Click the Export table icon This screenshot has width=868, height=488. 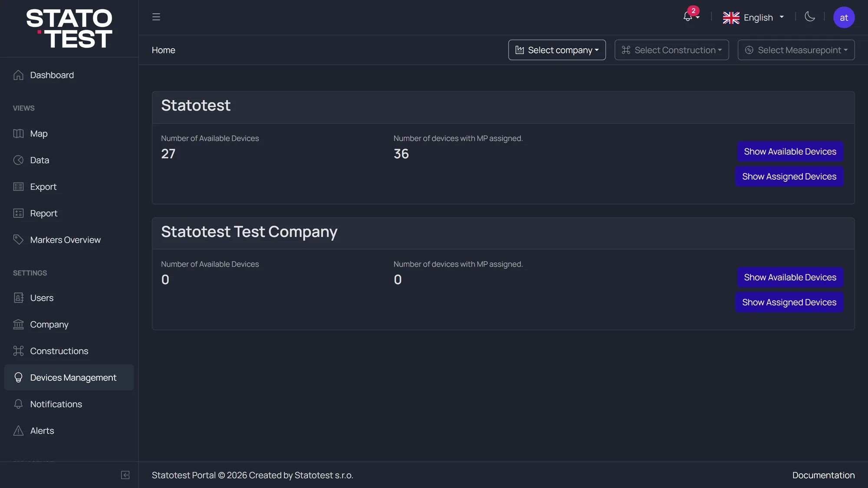[x=18, y=187]
